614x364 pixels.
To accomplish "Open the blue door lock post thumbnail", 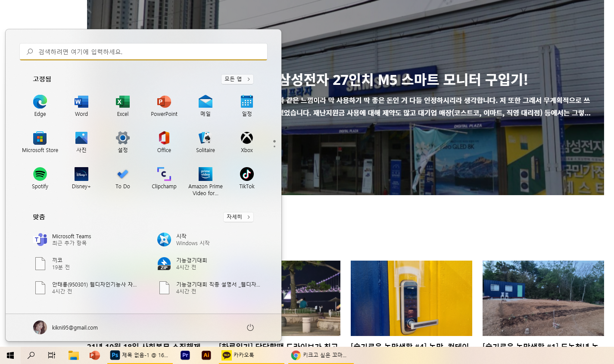I will (x=411, y=298).
